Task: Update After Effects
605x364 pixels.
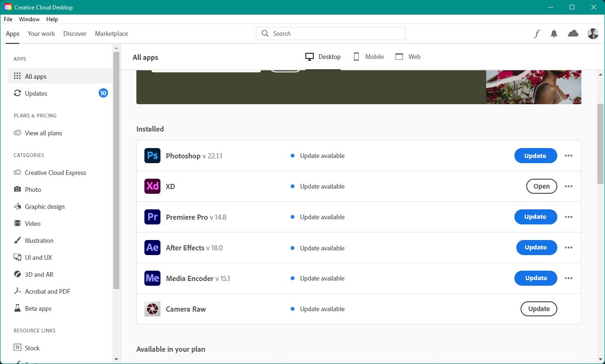Action: coord(536,248)
